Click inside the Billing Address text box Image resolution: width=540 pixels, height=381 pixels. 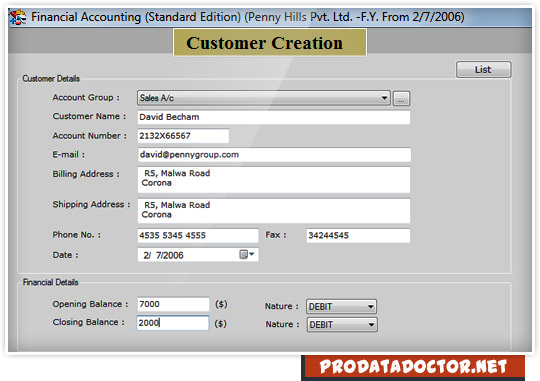(x=274, y=180)
